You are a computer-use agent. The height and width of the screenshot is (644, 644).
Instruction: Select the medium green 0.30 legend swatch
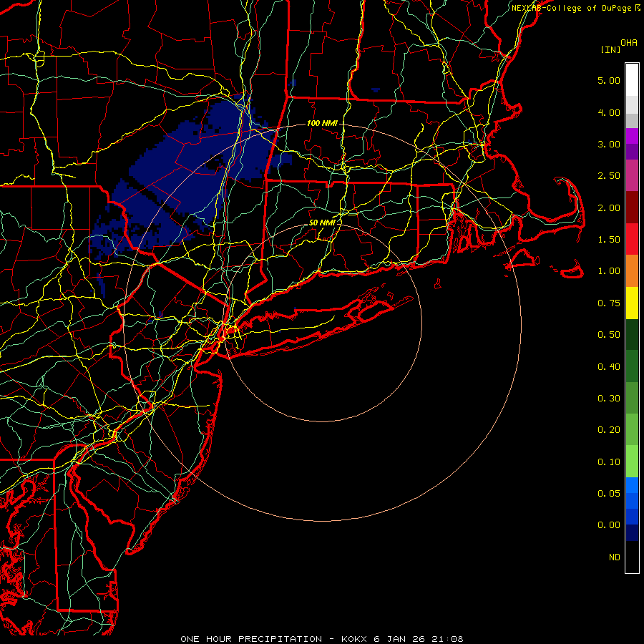[632, 398]
